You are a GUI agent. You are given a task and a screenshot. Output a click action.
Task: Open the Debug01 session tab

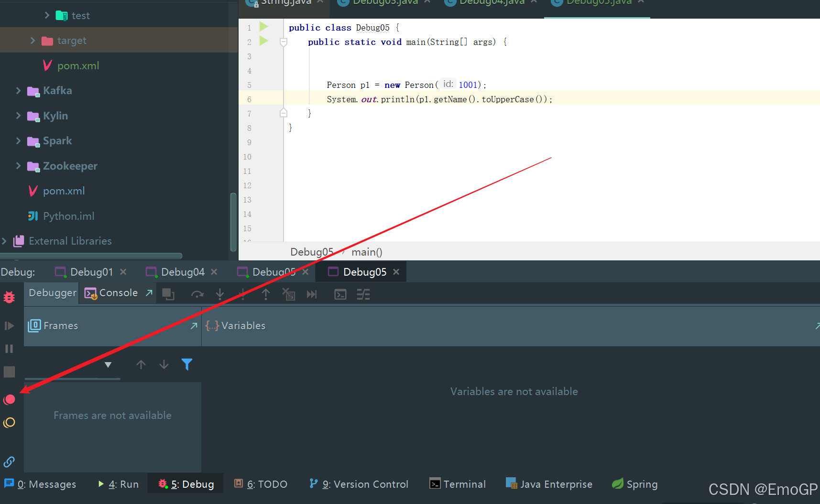(91, 272)
